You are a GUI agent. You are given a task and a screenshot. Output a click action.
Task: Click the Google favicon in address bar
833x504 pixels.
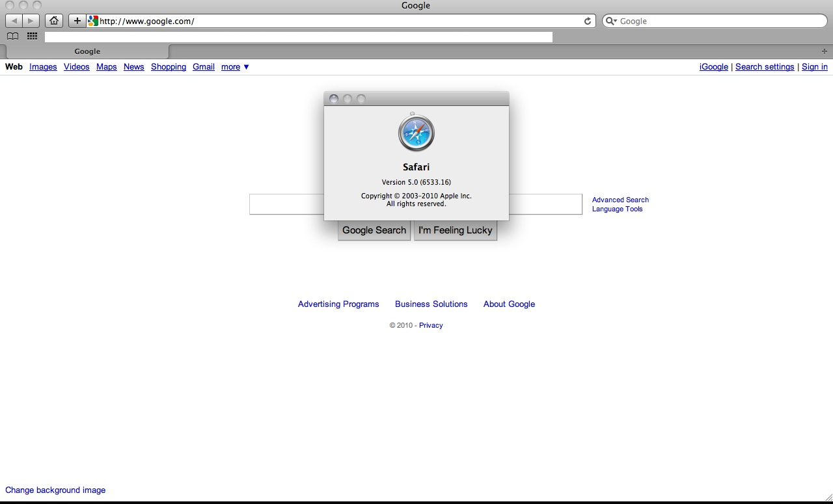pos(93,21)
